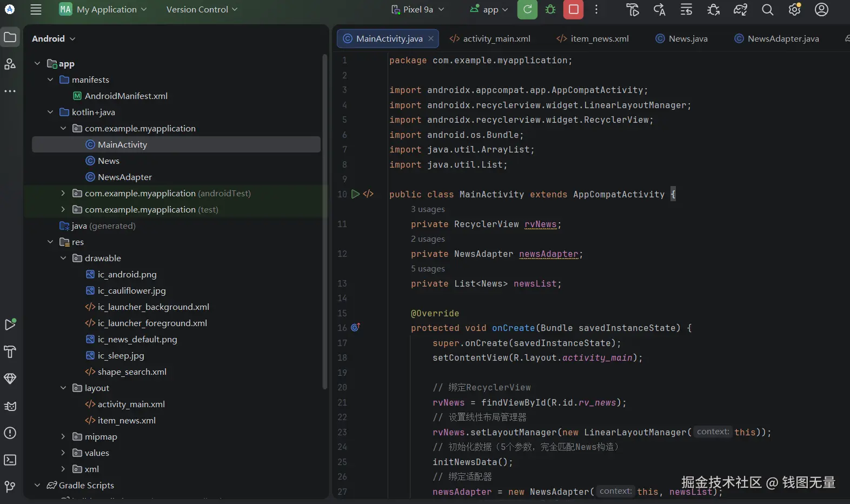This screenshot has width=850, height=504.
Task: Close the MainActivity.java tab
Action: 431,39
